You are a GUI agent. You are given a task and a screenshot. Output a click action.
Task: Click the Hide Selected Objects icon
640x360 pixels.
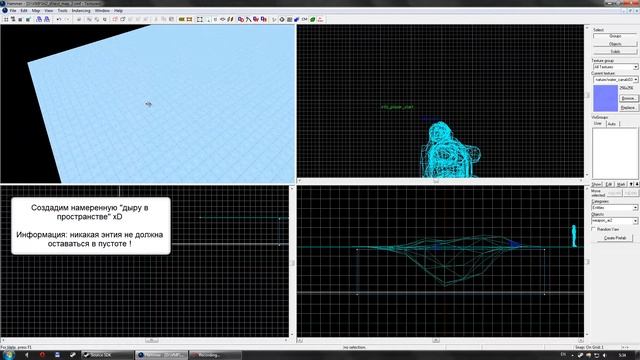(x=115, y=19)
